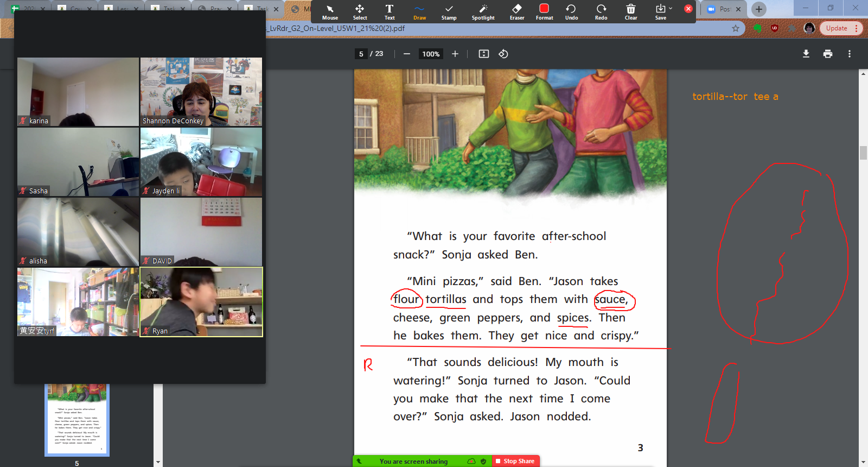Open the Evernote extension

(758, 28)
